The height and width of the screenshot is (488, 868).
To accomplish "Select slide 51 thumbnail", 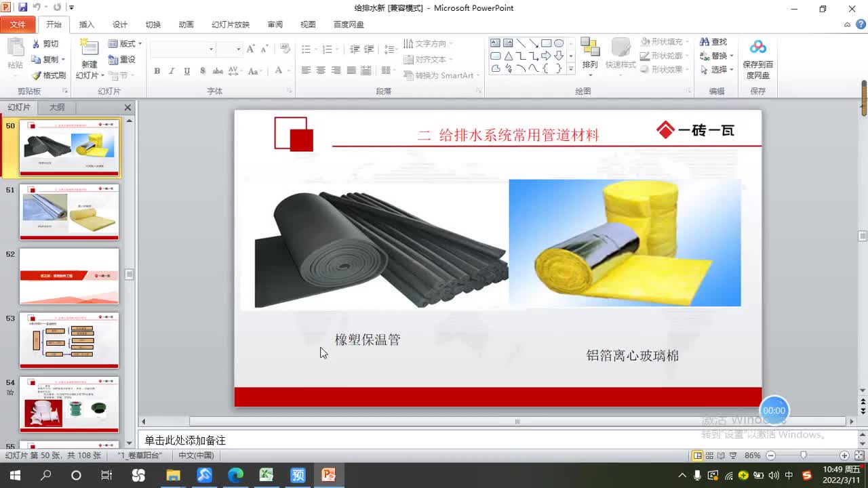I will pyautogui.click(x=69, y=211).
